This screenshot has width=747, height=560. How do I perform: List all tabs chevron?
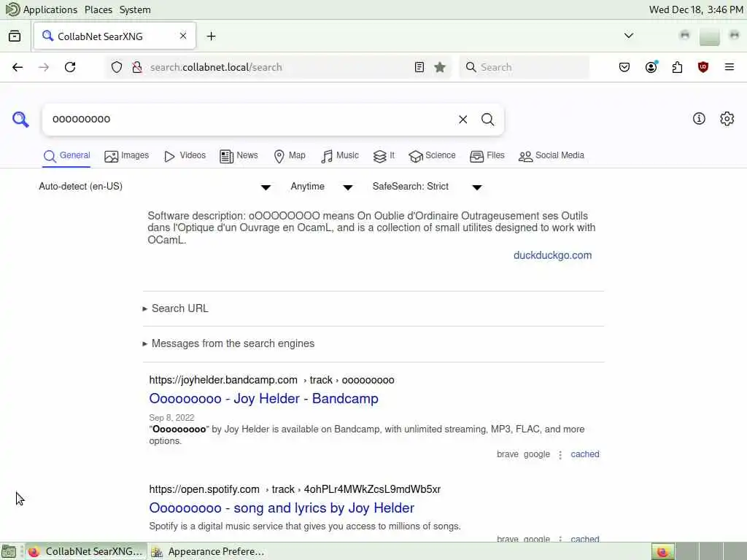(x=629, y=36)
